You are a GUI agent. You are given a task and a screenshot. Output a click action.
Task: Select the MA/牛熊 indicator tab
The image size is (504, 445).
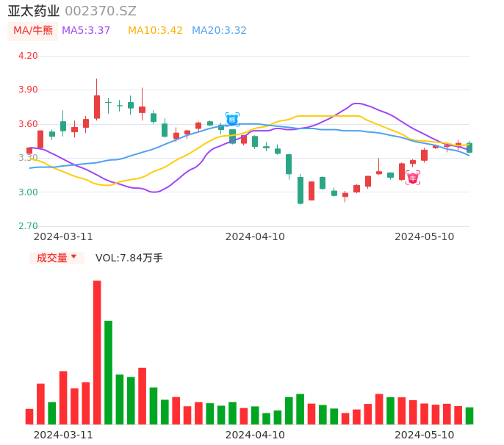point(33,31)
